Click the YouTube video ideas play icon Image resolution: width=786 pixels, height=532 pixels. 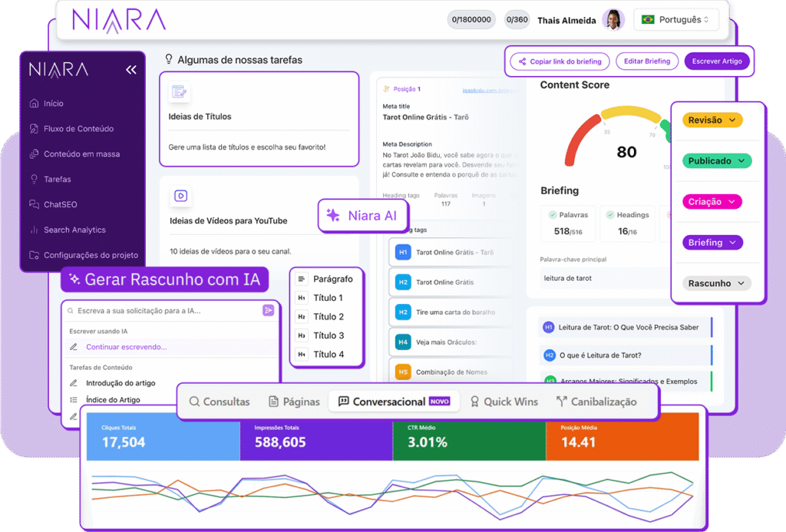click(x=180, y=196)
